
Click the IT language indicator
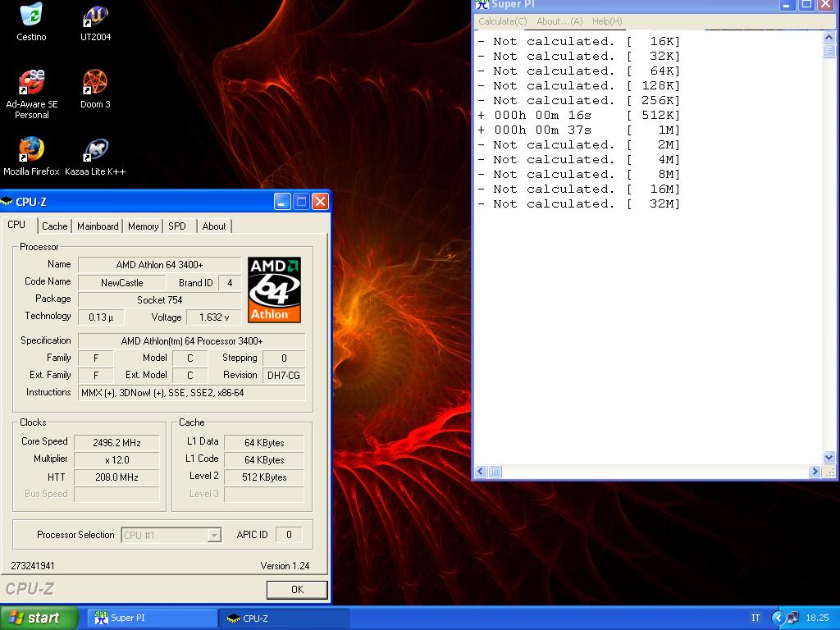click(x=756, y=618)
